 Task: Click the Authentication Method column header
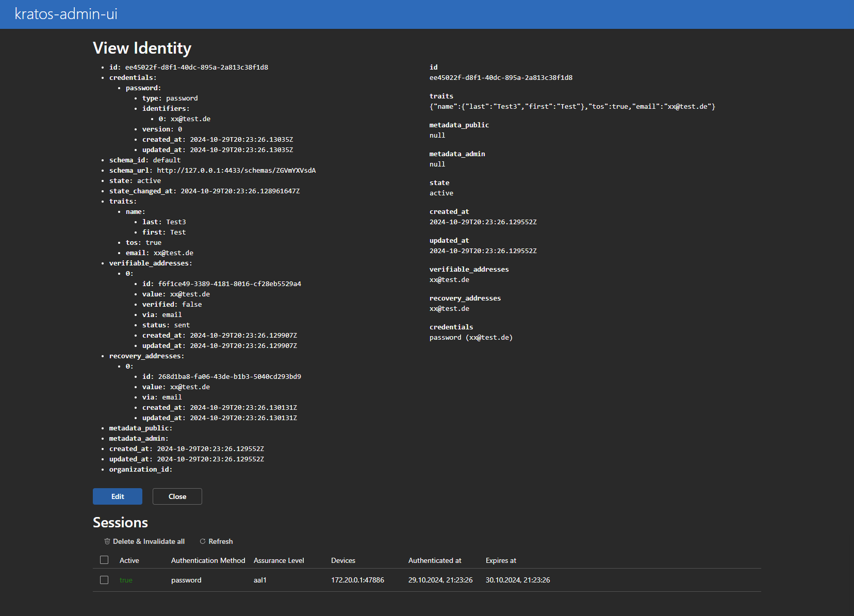[208, 560]
